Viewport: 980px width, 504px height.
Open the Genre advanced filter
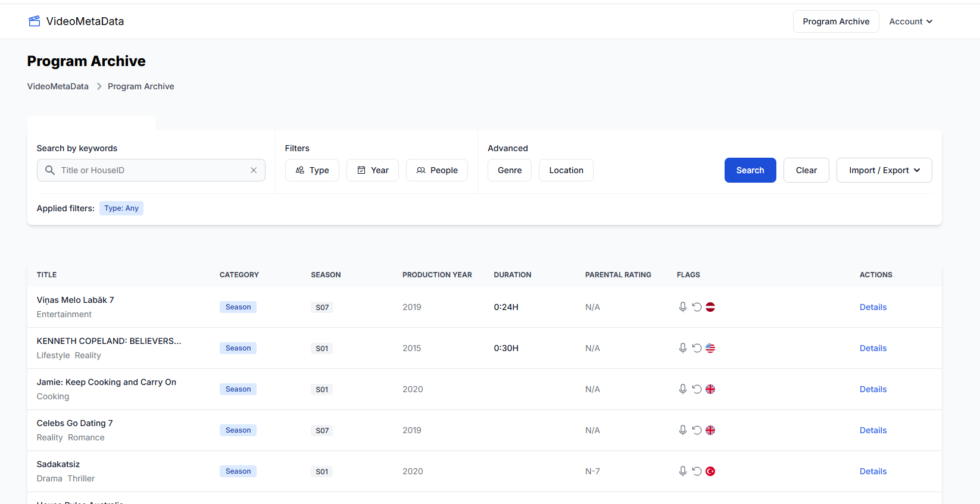pos(510,170)
